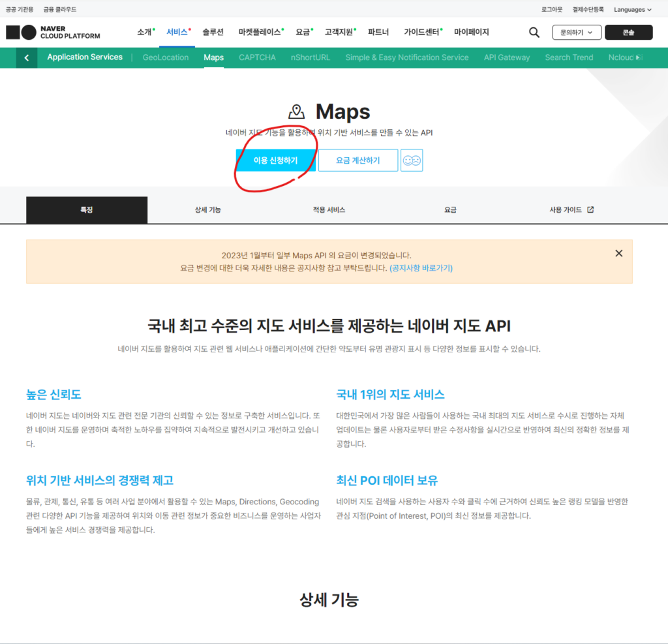Click the 금융 클라우드 link
This screenshot has height=644, width=668.
(60, 9)
